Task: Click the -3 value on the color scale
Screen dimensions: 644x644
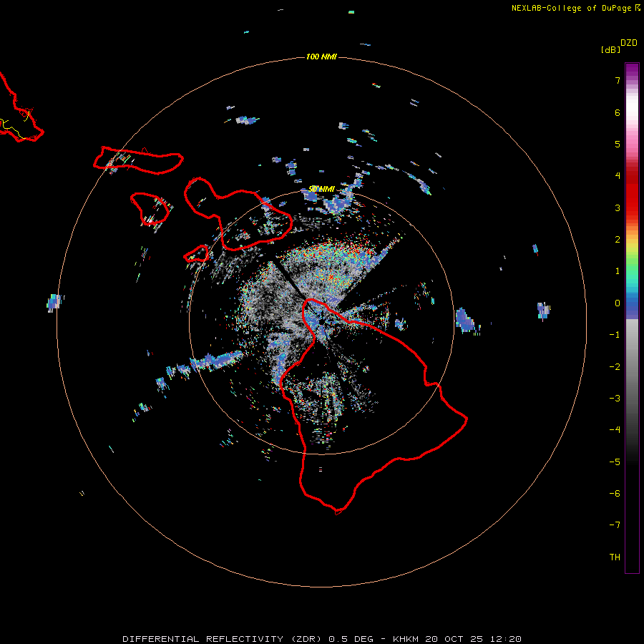Action: tap(615, 399)
